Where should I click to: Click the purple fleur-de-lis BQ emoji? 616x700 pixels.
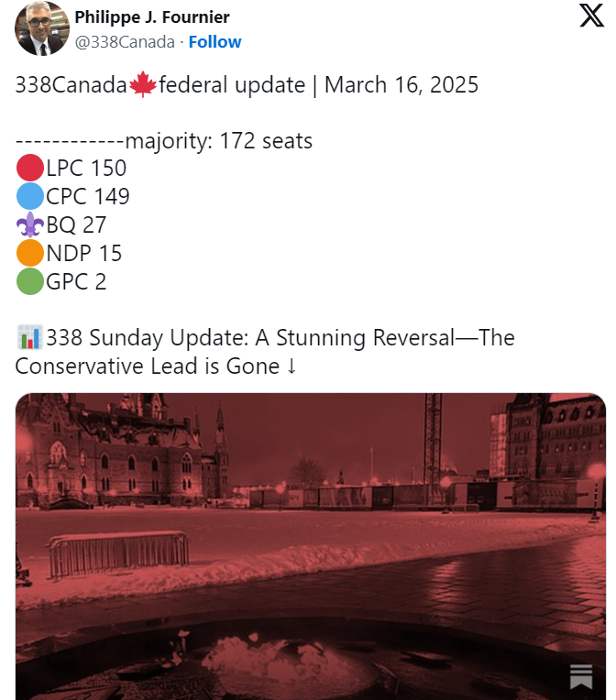click(30, 224)
